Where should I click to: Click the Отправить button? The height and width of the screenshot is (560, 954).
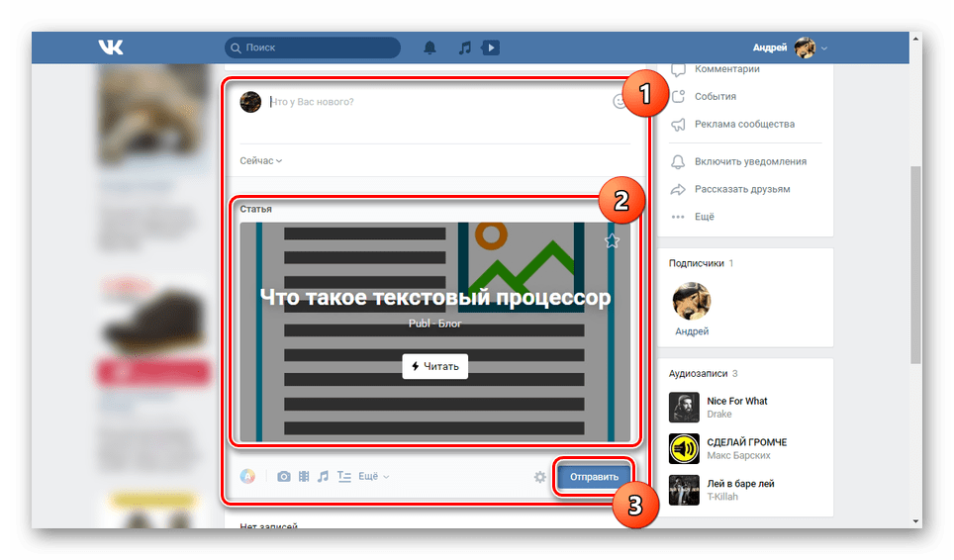click(594, 477)
